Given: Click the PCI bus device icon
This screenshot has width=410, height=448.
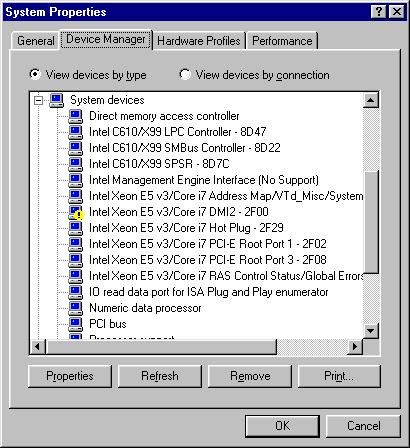Looking at the screenshot, I should (75, 324).
